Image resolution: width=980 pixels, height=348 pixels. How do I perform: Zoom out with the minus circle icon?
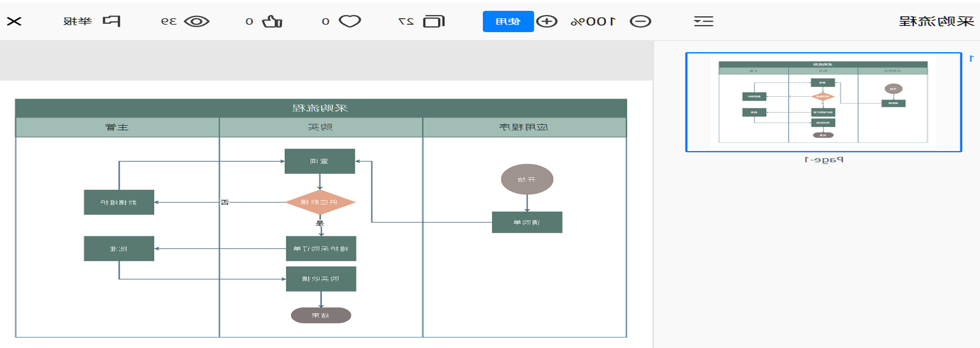pyautogui.click(x=640, y=21)
